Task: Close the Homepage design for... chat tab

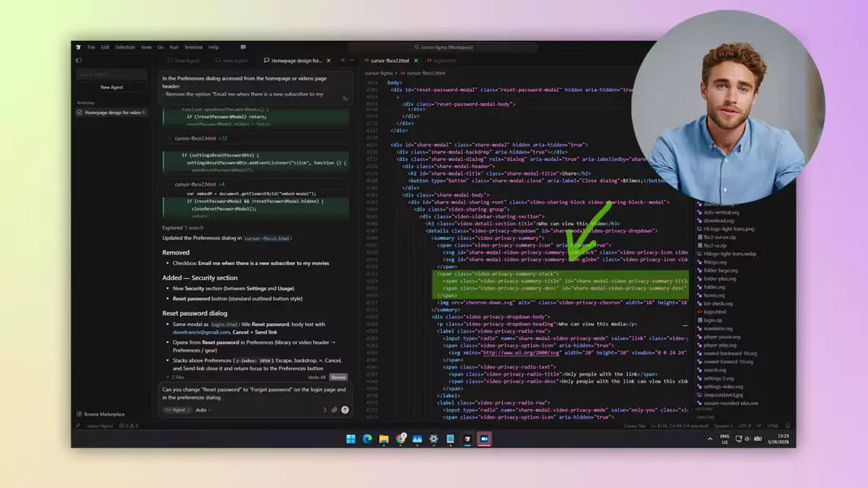Action: pos(329,60)
